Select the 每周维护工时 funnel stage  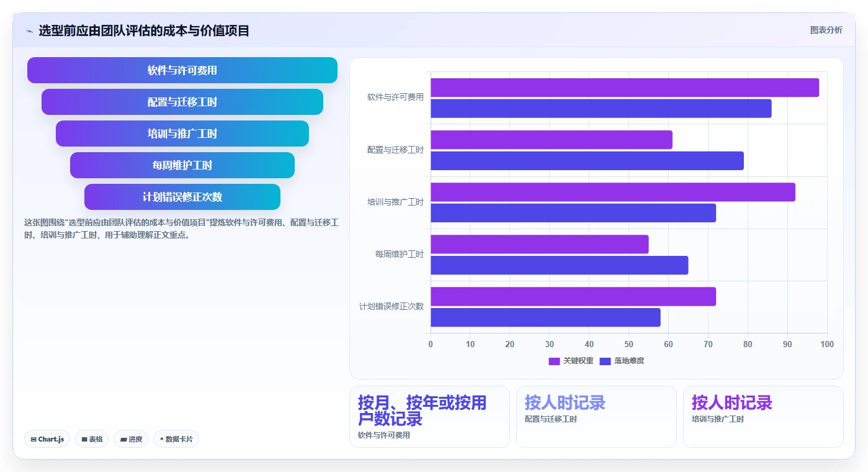[x=182, y=165]
